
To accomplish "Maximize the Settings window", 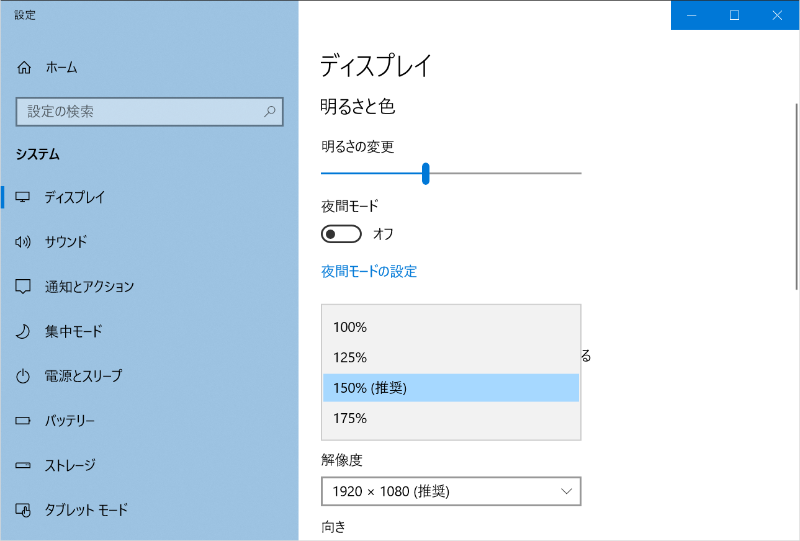I will (x=734, y=15).
